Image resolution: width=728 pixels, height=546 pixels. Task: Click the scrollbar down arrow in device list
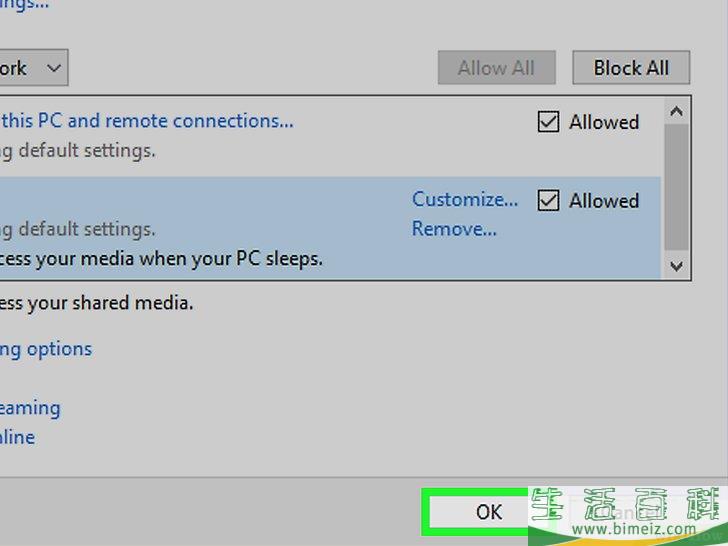click(677, 266)
